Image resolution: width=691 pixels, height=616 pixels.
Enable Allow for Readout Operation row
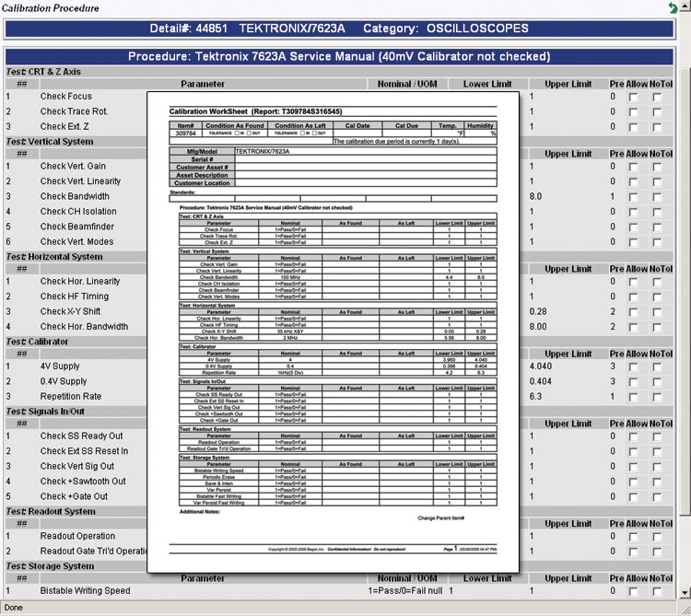633,537
